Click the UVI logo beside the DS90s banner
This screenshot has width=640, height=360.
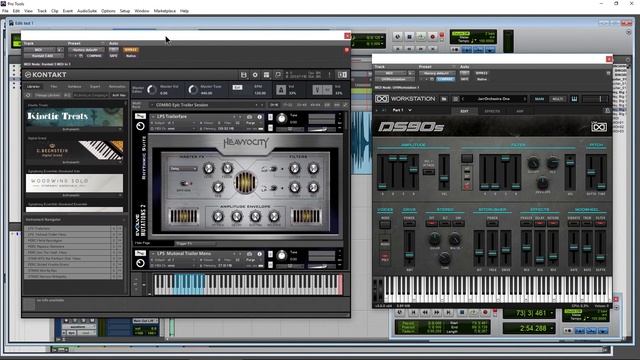(x=599, y=127)
